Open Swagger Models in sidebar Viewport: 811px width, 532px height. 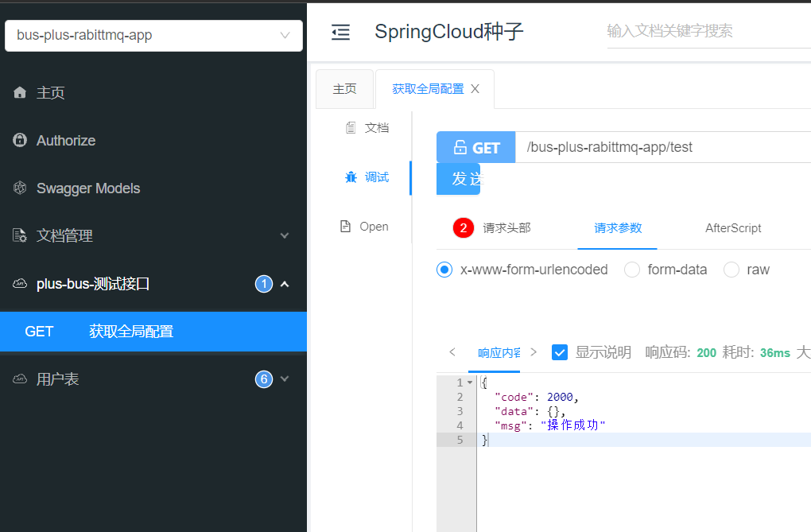click(x=153, y=188)
